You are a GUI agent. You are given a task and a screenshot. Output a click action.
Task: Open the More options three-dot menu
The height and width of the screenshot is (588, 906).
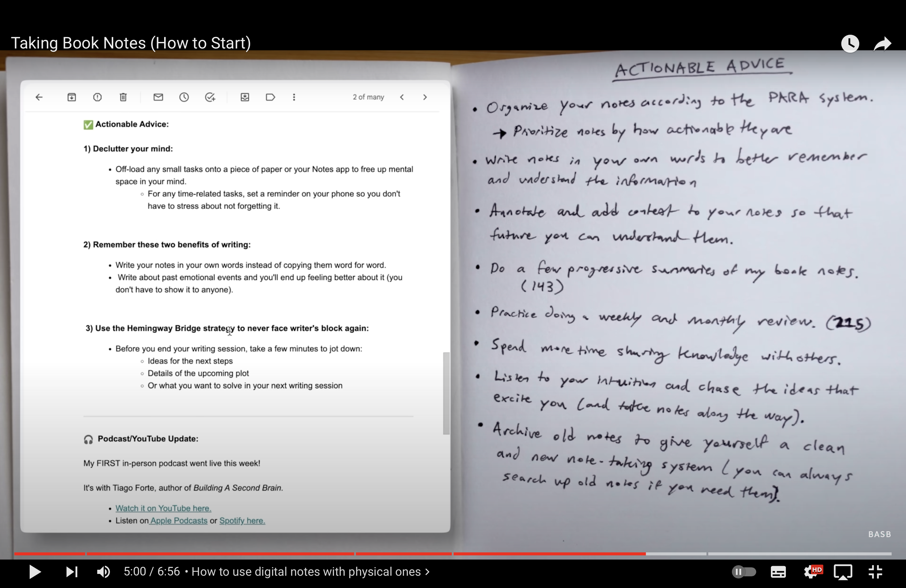pos(294,97)
